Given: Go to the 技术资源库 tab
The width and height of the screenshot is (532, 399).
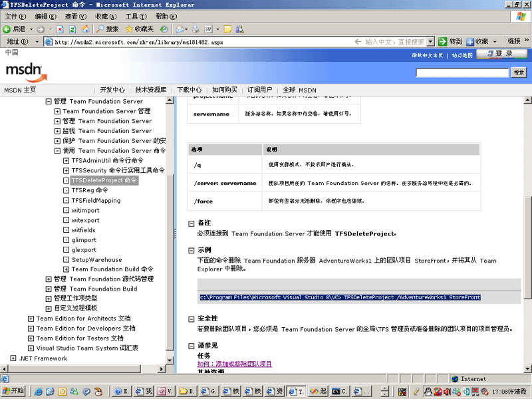Looking at the screenshot, I should pos(151,90).
